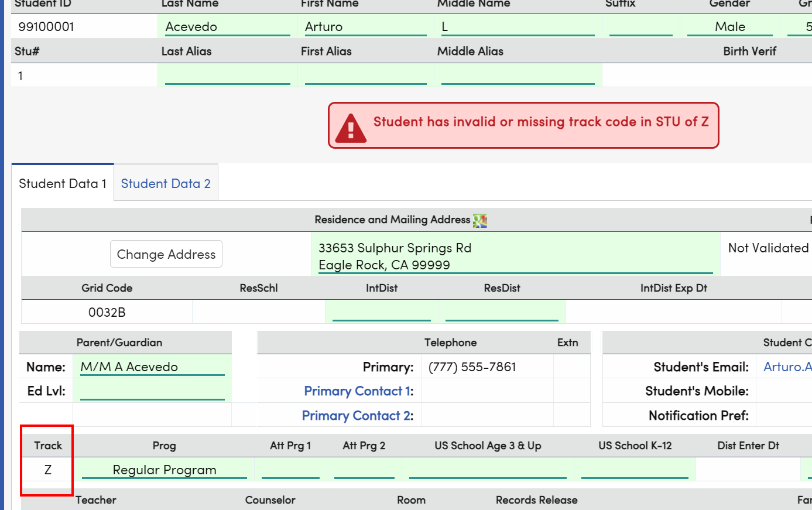Click the Last Alias input field

pos(228,75)
